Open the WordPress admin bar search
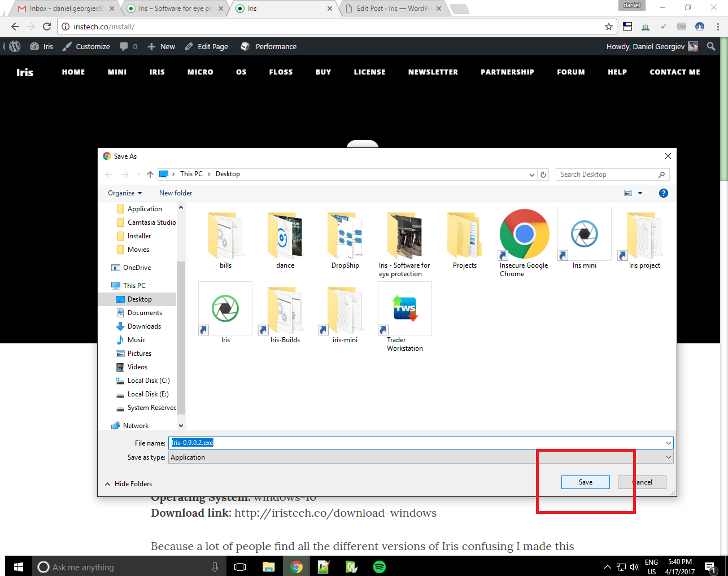This screenshot has width=728, height=576. 711,46
